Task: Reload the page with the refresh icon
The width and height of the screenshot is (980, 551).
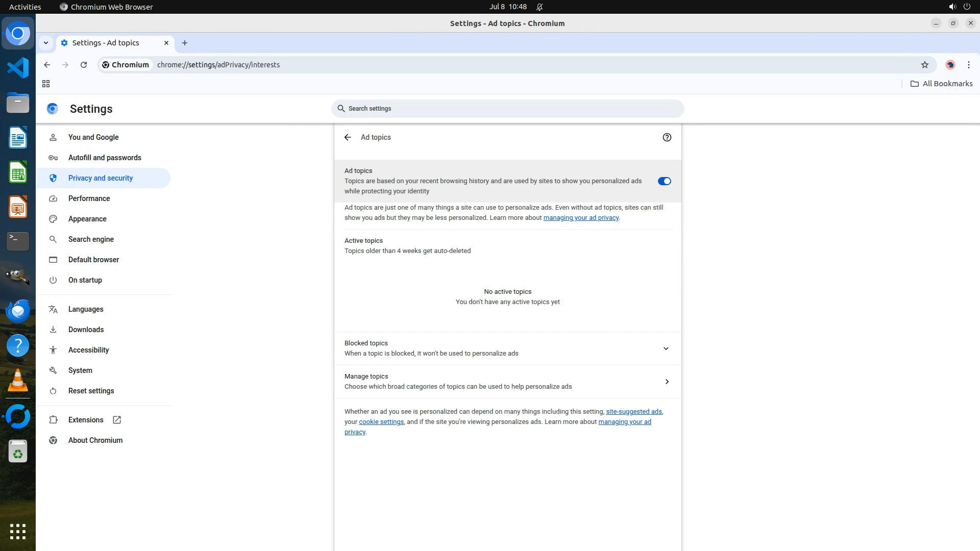Action: click(84, 65)
